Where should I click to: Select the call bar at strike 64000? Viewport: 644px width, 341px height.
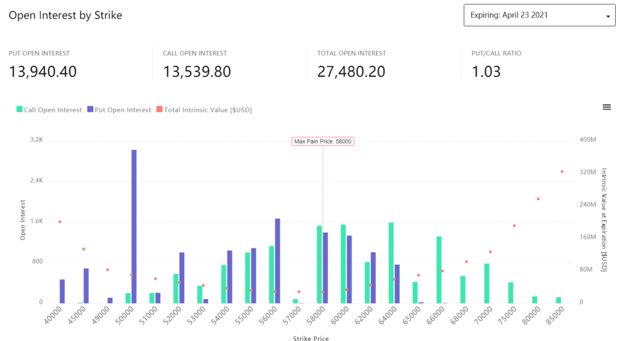click(391, 263)
